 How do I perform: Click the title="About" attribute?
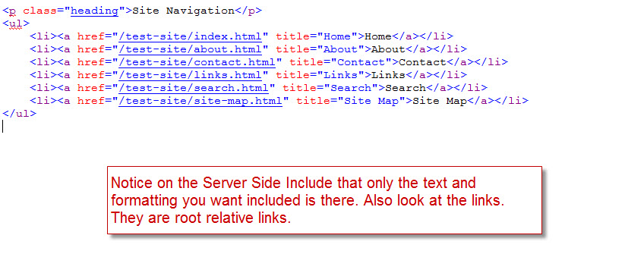coord(320,49)
